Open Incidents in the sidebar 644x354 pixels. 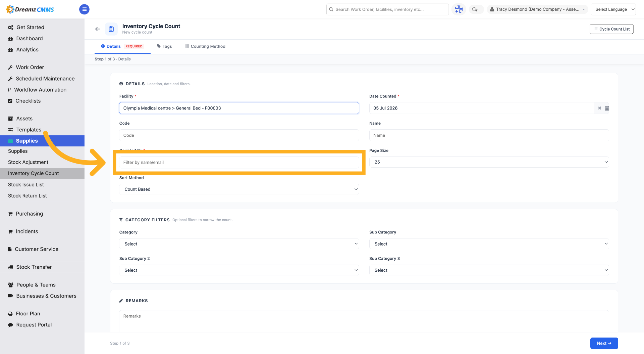pyautogui.click(x=27, y=231)
